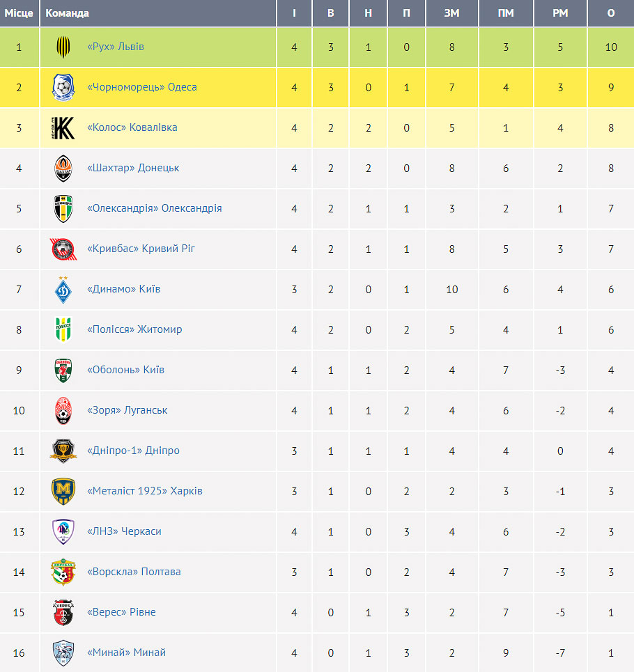Screen dimensions: 634x672
Task: Open the «Рух» Львів team link
Action: click(x=116, y=47)
